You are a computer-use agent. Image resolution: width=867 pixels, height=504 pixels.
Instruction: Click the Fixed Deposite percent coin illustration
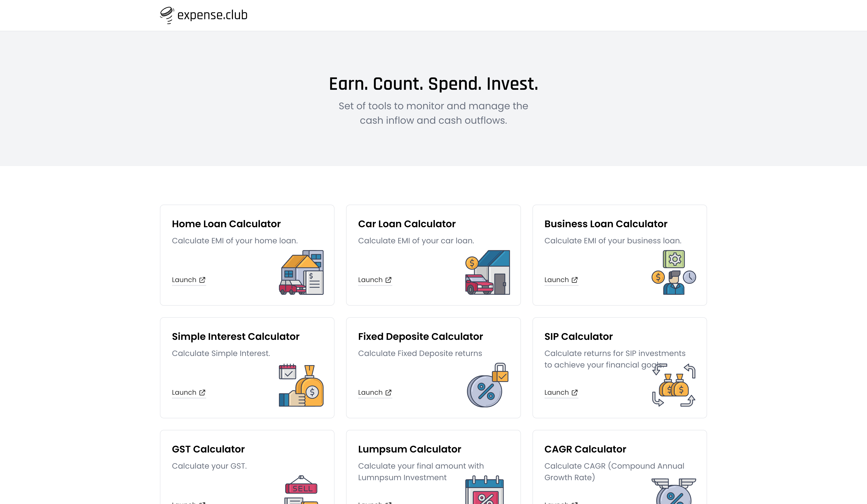tap(487, 385)
